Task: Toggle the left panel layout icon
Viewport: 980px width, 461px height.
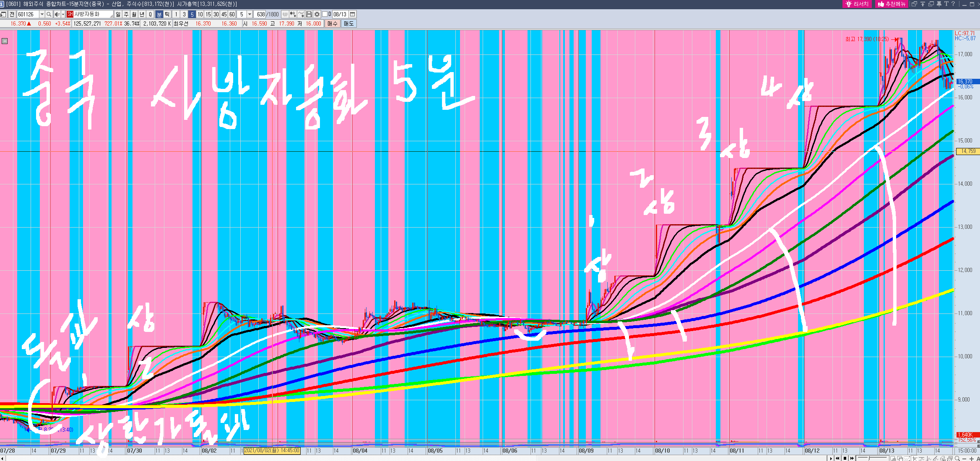Action: [3, 14]
